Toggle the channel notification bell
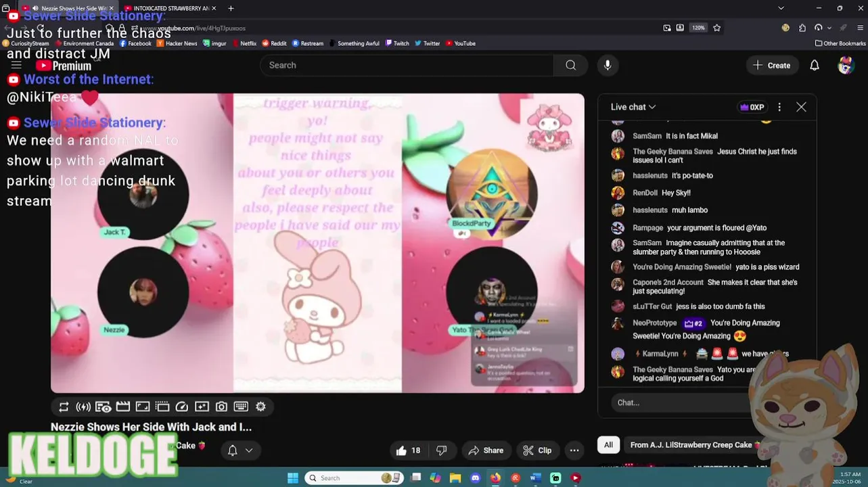 coord(232,450)
